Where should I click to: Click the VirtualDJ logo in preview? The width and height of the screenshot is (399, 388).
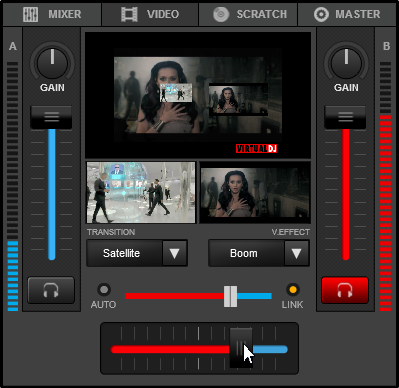click(256, 149)
